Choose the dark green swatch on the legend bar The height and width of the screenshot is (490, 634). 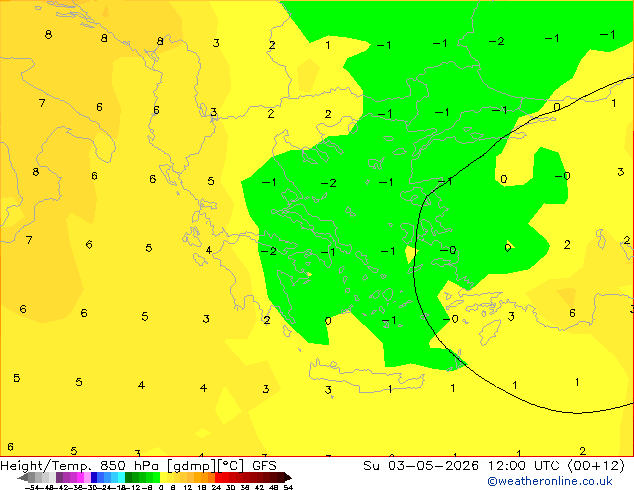tap(129, 477)
